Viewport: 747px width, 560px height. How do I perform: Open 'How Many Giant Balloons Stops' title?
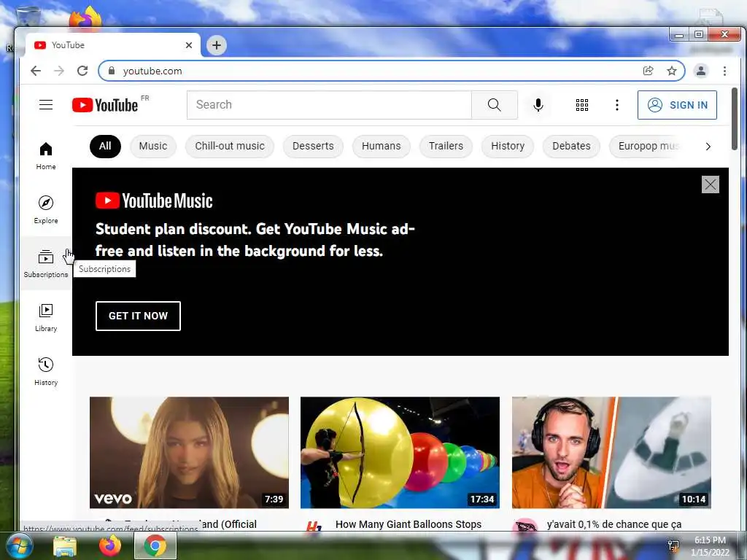click(x=409, y=524)
